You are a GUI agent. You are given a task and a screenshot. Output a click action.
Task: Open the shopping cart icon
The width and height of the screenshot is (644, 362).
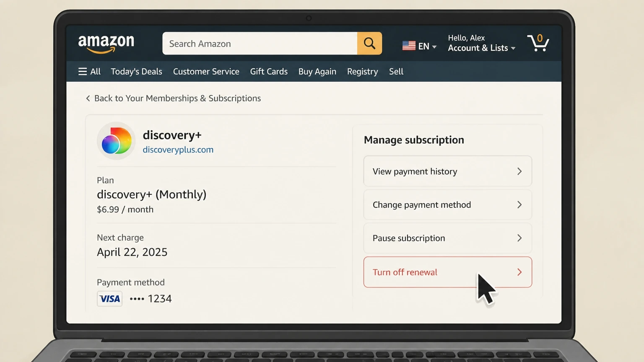pos(538,43)
